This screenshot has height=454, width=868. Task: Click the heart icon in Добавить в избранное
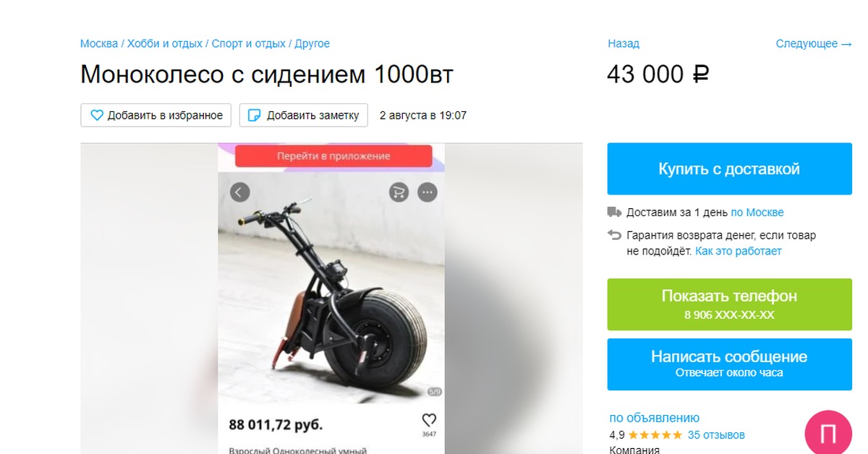tap(97, 115)
